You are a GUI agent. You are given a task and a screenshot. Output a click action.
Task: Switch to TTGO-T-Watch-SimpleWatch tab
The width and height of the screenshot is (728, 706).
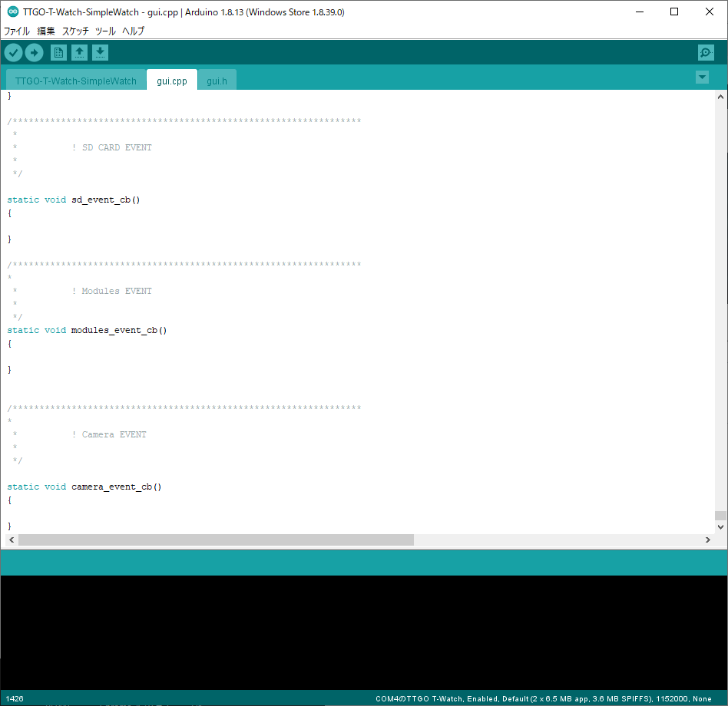click(76, 81)
